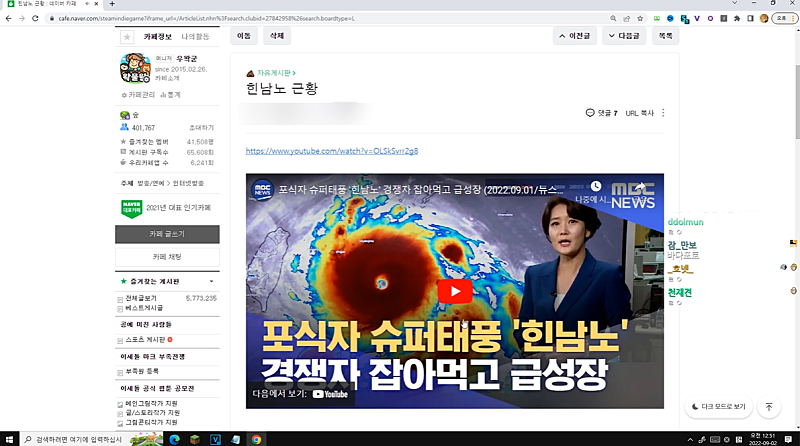Open 통계 statistics link
The width and height of the screenshot is (800, 446).
[170, 95]
